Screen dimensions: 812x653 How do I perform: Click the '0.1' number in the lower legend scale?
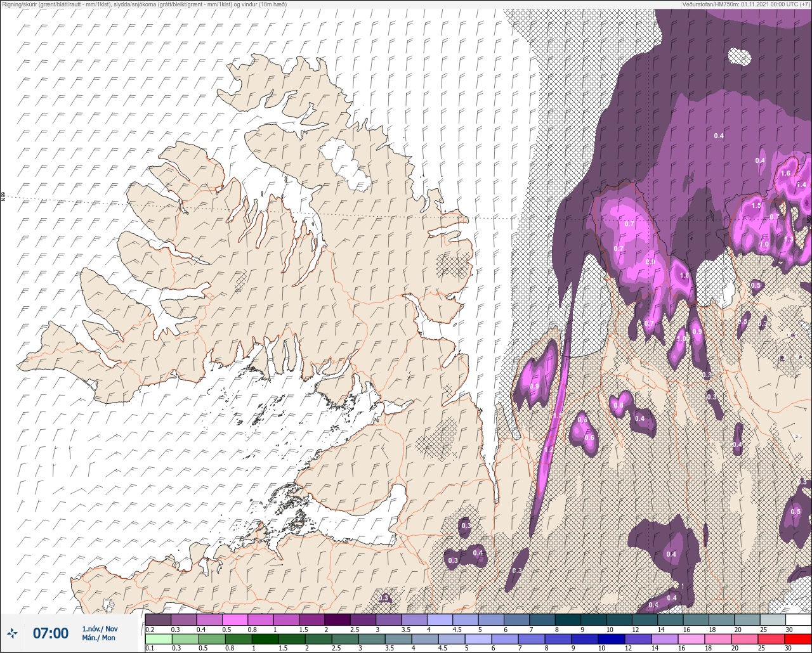(150, 649)
